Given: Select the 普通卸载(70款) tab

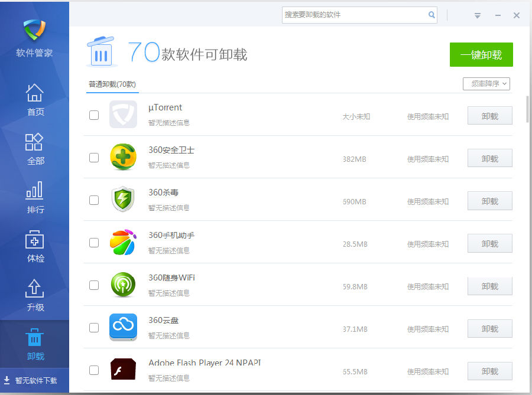Looking at the screenshot, I should point(112,84).
